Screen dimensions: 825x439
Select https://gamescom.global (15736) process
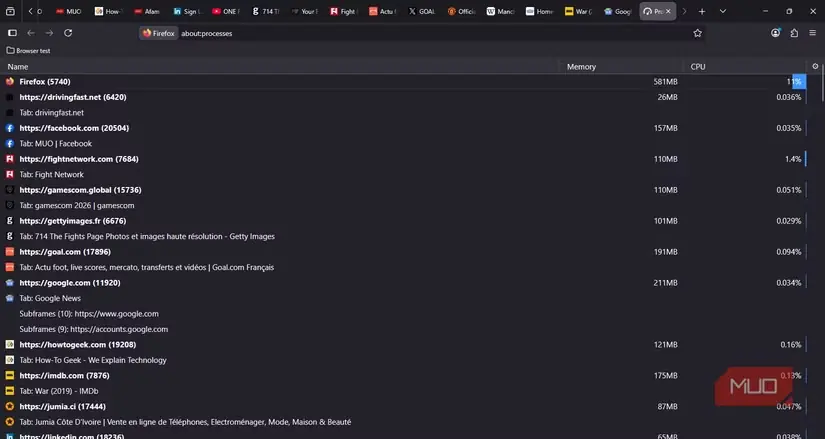click(405, 190)
